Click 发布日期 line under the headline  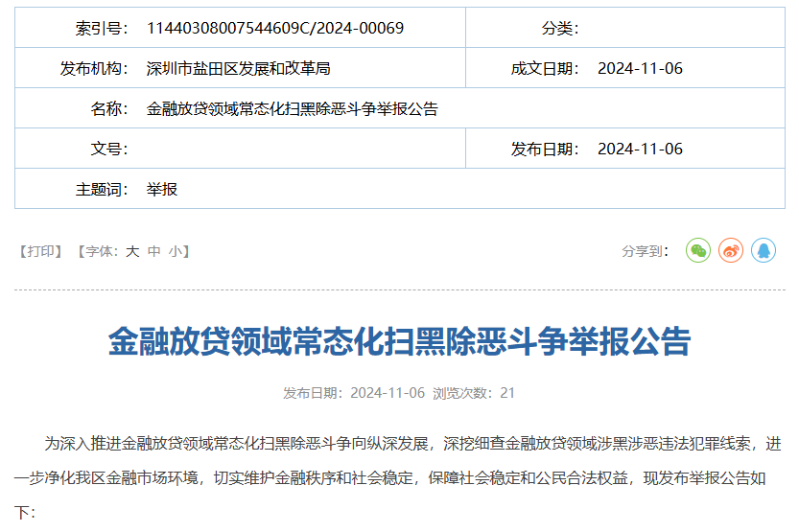tap(354, 393)
